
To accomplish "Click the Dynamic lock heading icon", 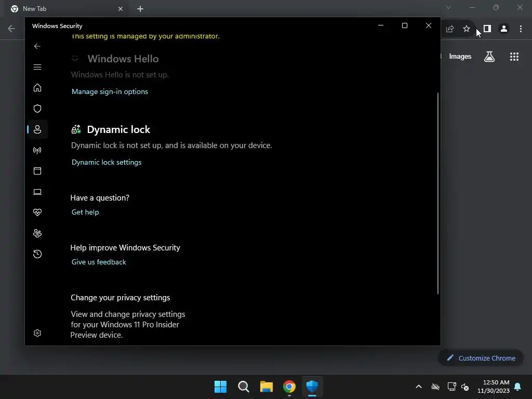I will pyautogui.click(x=76, y=129).
